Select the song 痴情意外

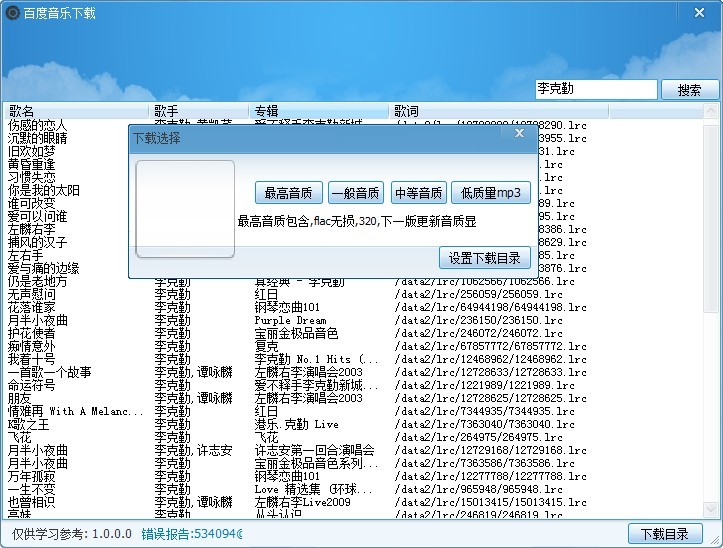(31, 346)
